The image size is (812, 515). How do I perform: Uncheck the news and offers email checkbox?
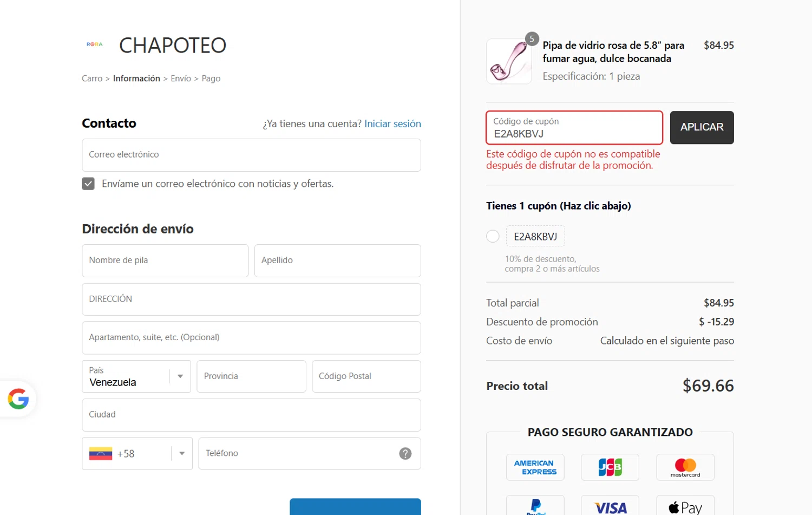pos(88,184)
